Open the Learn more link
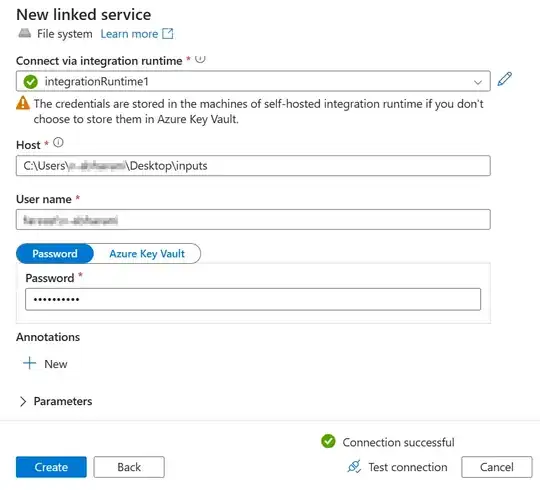The height and width of the screenshot is (490, 540). click(x=129, y=34)
